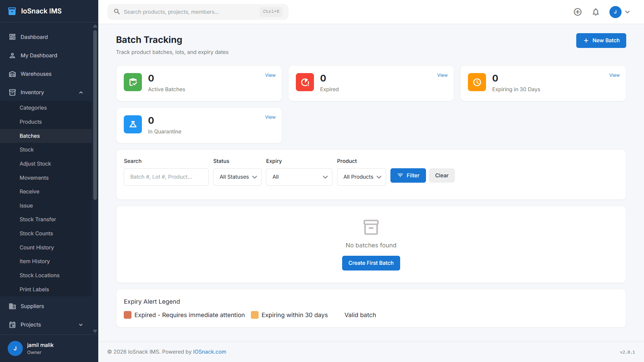Click the red Expired batches icon

point(305,82)
